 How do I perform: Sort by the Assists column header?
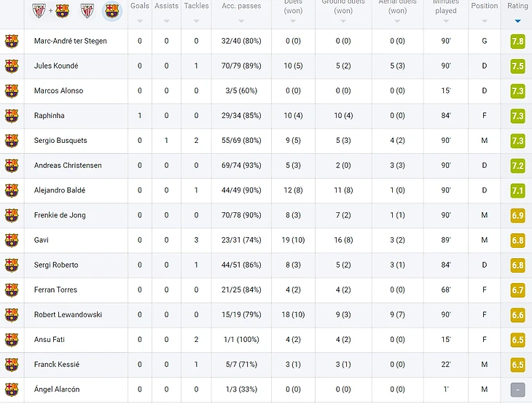point(166,7)
